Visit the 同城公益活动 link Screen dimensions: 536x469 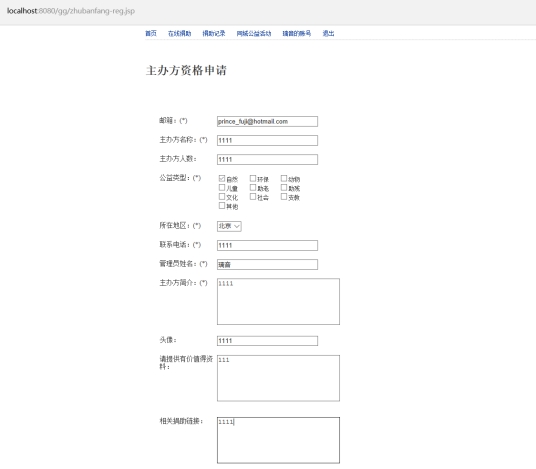click(x=254, y=34)
